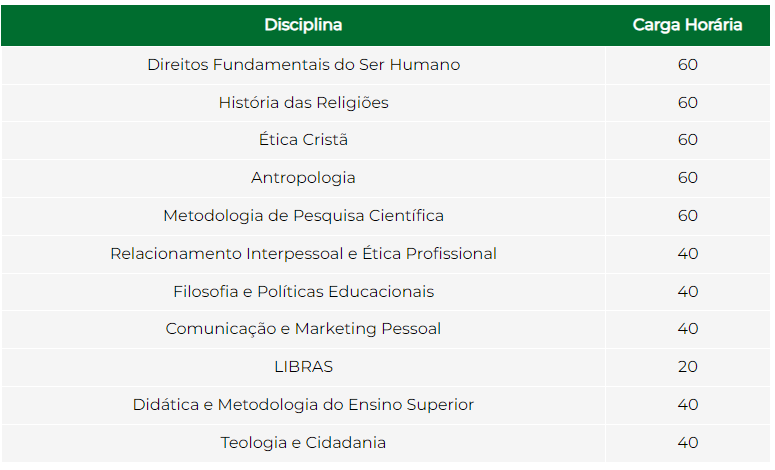The image size is (775, 470).
Task: Click the 60 hours value for Antropologia
Action: click(x=688, y=178)
